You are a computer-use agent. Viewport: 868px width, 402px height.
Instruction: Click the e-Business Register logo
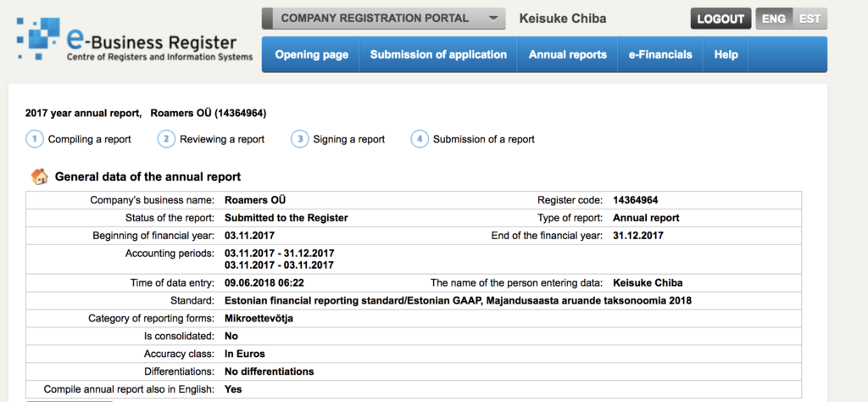(135, 40)
